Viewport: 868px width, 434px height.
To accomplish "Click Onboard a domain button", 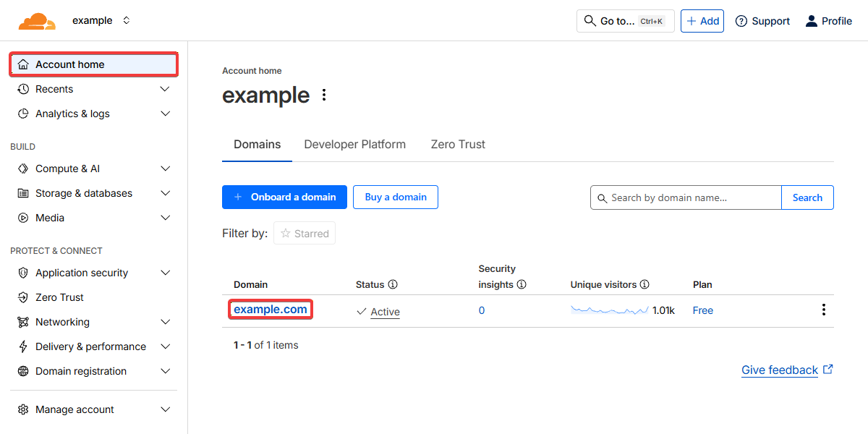I will (x=284, y=197).
